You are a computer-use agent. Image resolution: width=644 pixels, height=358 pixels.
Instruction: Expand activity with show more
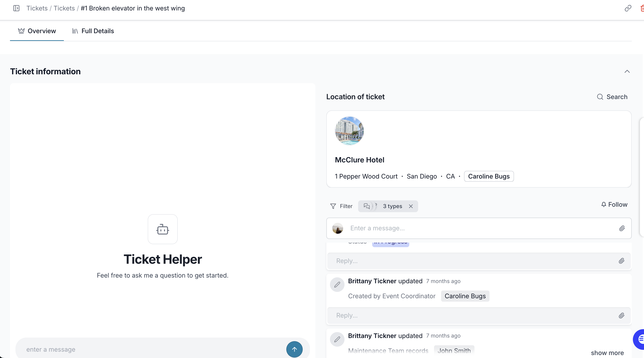[x=607, y=353]
